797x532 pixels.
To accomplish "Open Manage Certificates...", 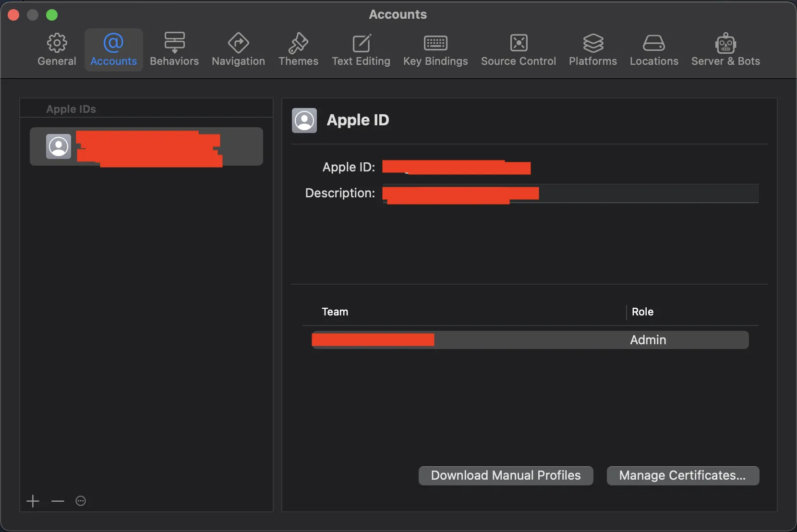I will [683, 475].
